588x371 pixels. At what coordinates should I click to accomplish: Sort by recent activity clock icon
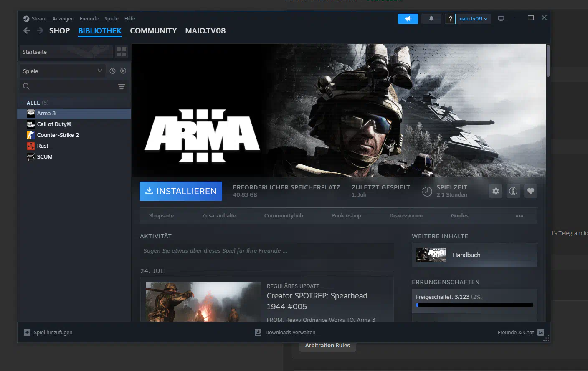(x=112, y=71)
